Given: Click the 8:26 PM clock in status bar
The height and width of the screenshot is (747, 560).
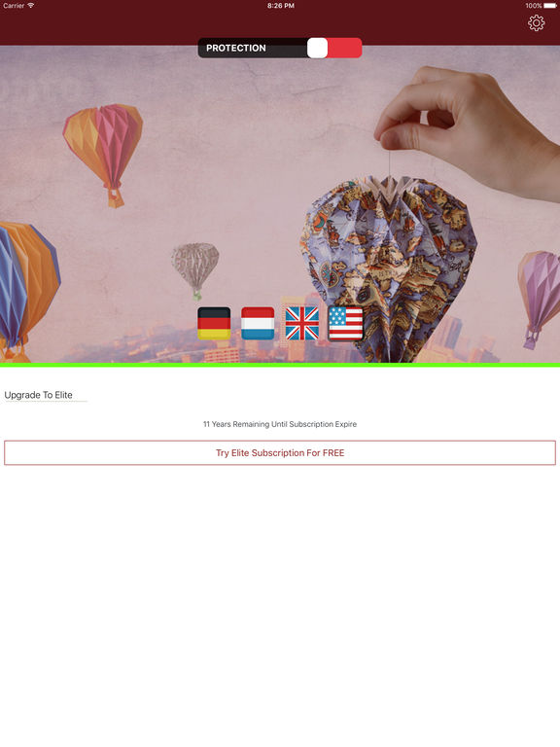Looking at the screenshot, I should tap(280, 6).
